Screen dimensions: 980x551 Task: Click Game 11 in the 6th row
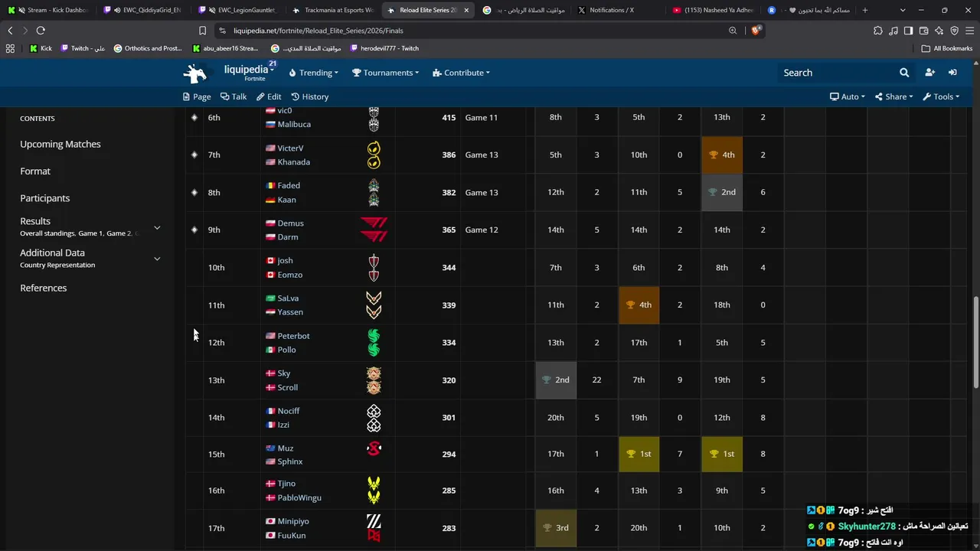click(482, 118)
